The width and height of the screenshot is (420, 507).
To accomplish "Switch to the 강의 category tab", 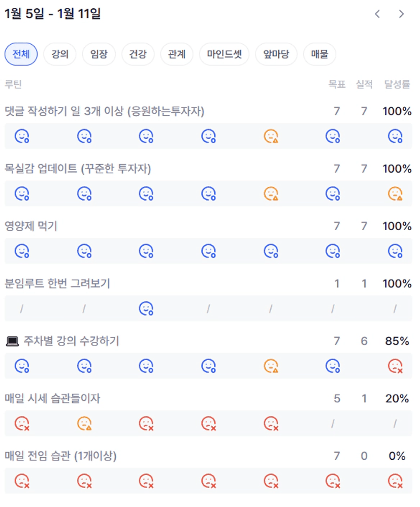I will pos(60,54).
